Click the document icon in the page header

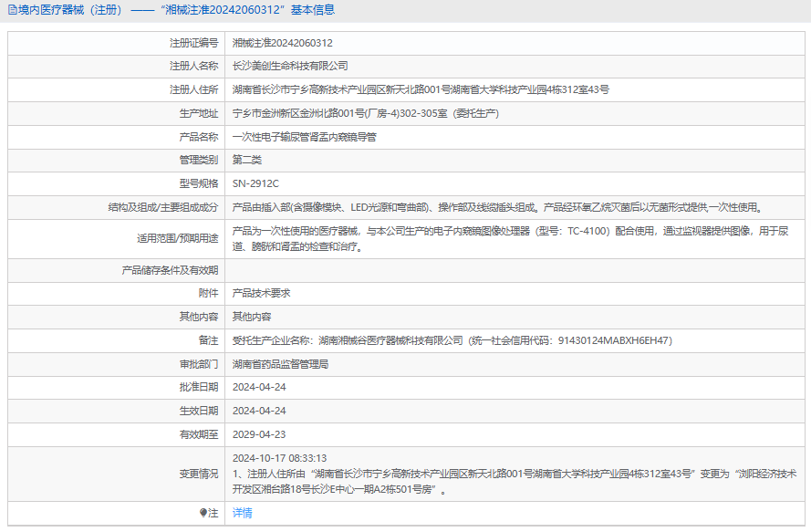coord(12,10)
